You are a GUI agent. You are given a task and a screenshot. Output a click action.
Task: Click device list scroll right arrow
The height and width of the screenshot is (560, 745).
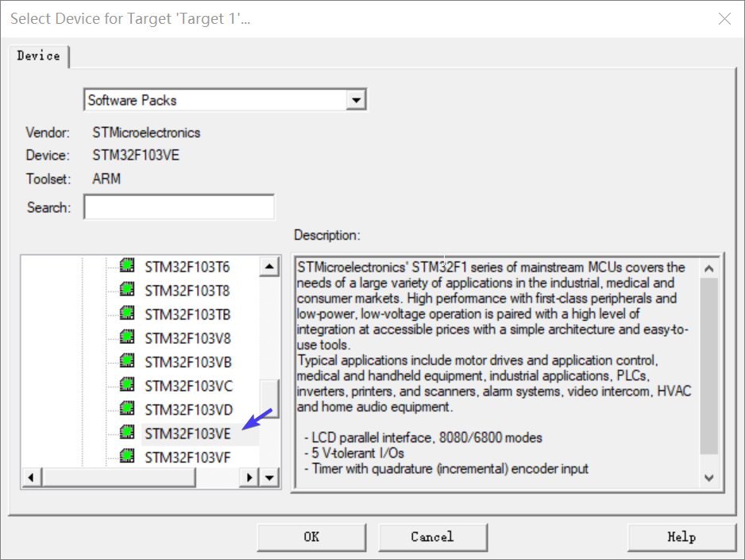click(249, 477)
